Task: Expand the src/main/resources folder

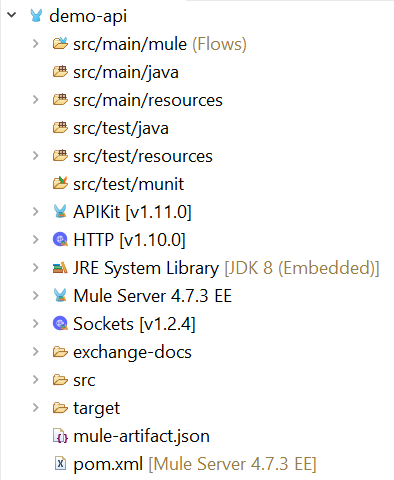Action: (36, 100)
